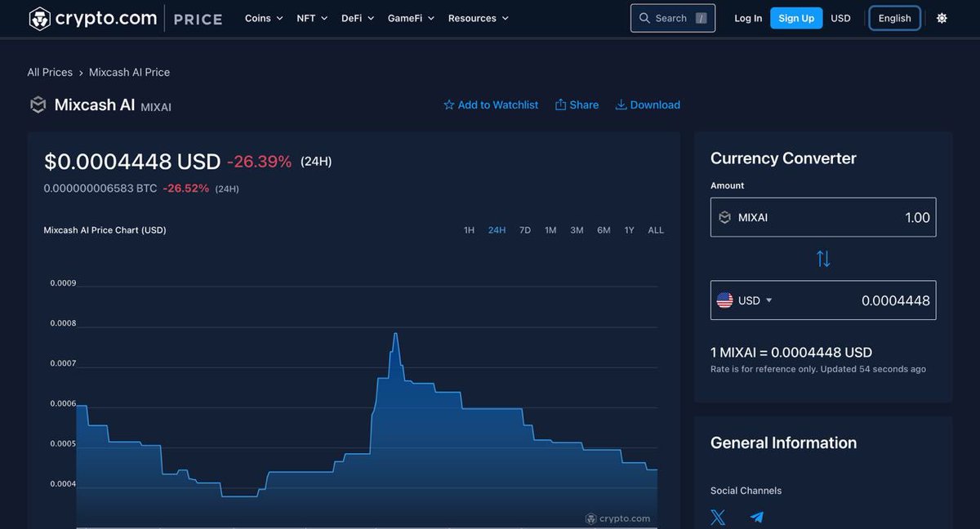Click the Mixcash AI Price Chart (USD) label
Screen dimensions: 980x529
(x=105, y=230)
